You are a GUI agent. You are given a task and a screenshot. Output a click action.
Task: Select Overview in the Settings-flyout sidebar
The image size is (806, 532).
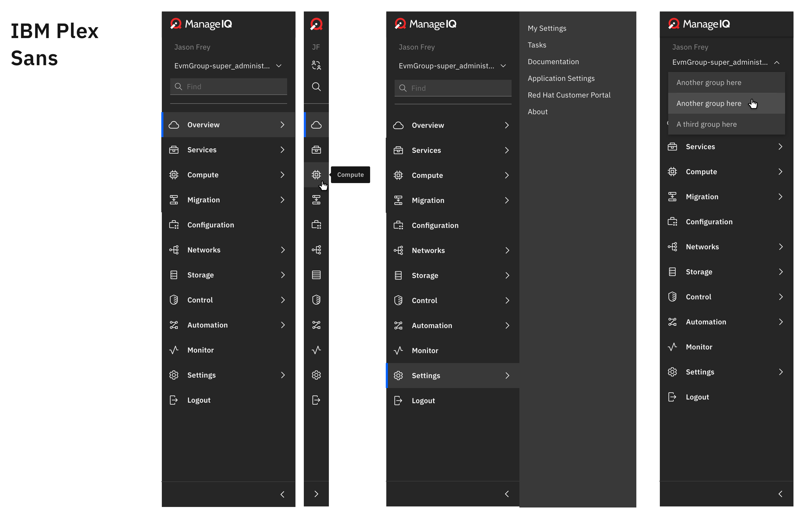point(453,125)
